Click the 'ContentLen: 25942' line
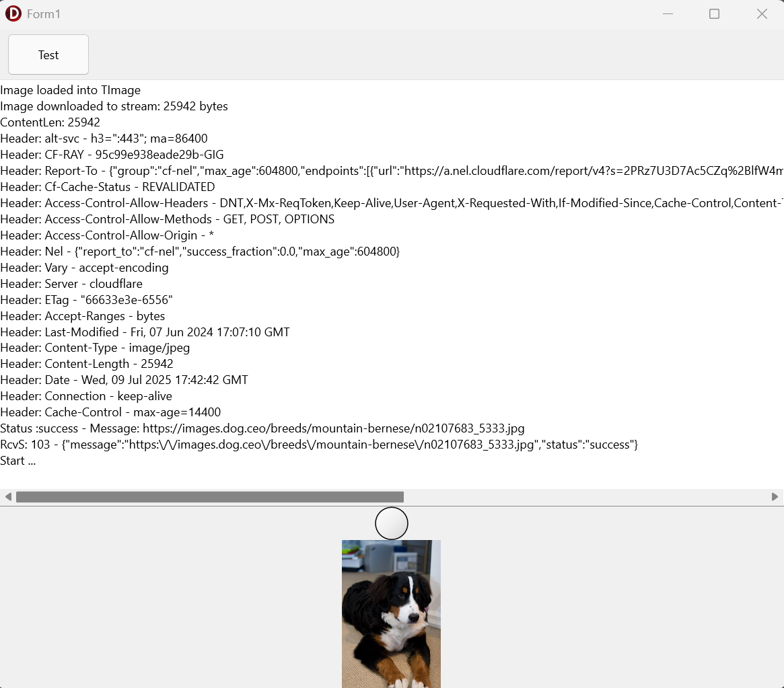Image resolution: width=784 pixels, height=688 pixels. 50,122
